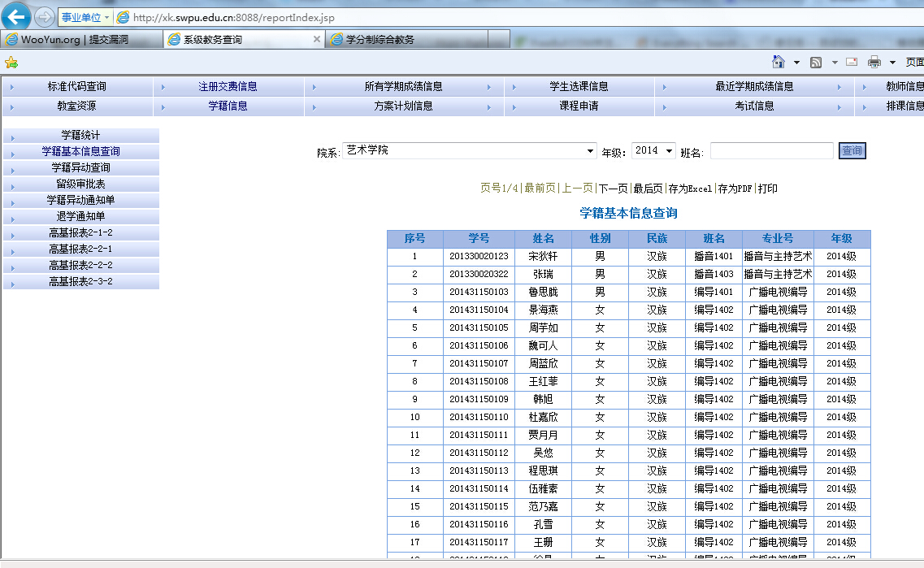Screen dimensions: 924x568
Task: Click the 查询 search button
Action: (852, 151)
